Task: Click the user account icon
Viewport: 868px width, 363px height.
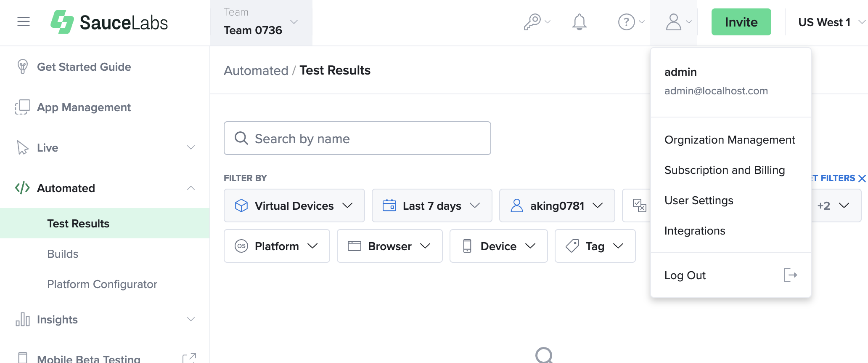Action: pos(673,21)
